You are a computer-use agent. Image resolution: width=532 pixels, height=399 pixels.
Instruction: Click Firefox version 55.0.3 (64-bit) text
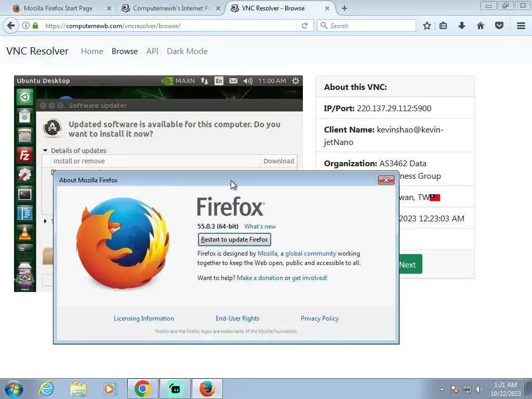pyautogui.click(x=218, y=227)
